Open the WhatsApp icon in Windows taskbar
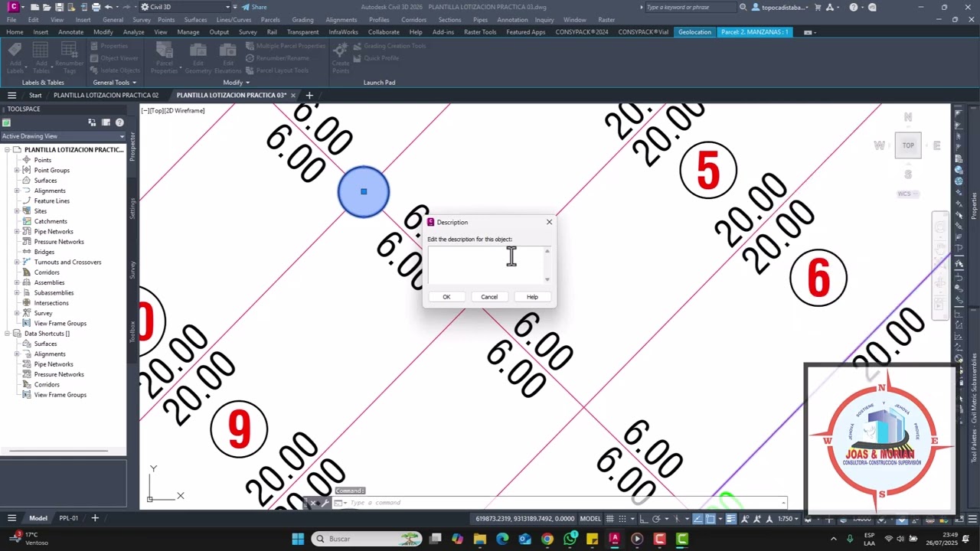The image size is (980, 551). [x=570, y=539]
